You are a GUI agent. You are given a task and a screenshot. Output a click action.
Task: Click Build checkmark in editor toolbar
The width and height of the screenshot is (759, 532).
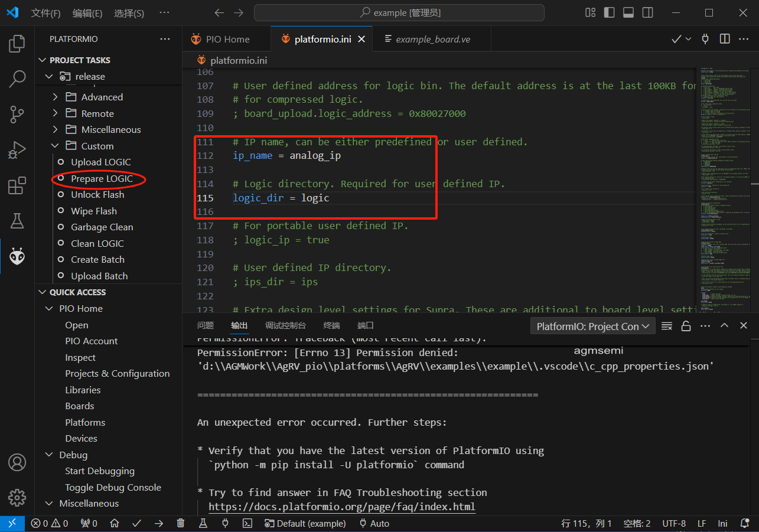pos(677,39)
